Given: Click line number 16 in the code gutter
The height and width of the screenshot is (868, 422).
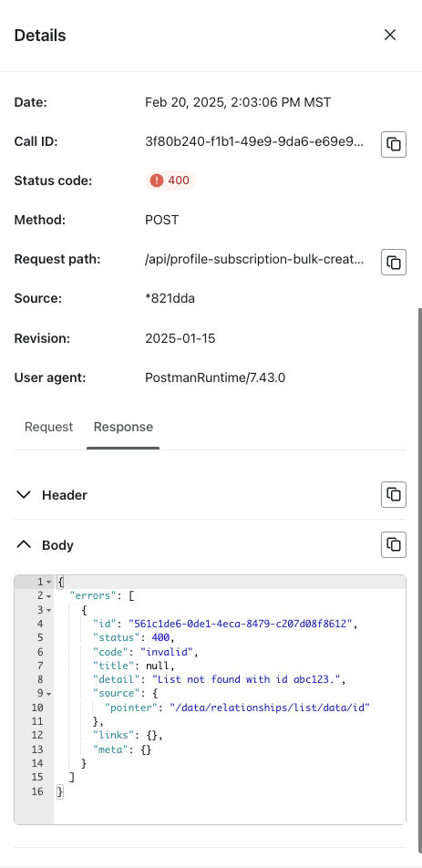Looking at the screenshot, I should tap(37, 791).
